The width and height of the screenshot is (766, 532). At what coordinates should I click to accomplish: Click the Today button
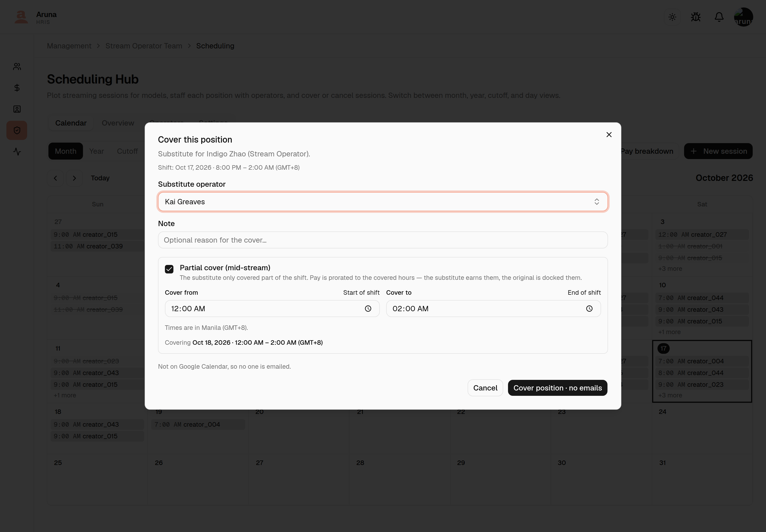point(100,178)
